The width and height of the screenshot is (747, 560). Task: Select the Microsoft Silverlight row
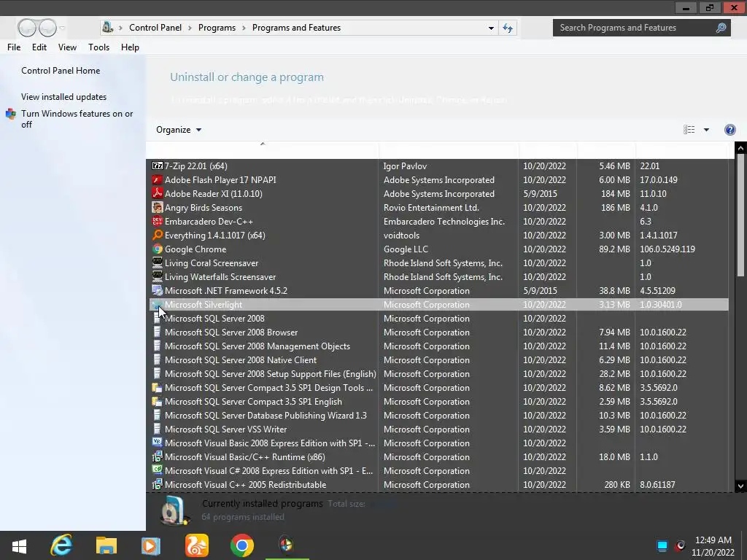click(438, 304)
